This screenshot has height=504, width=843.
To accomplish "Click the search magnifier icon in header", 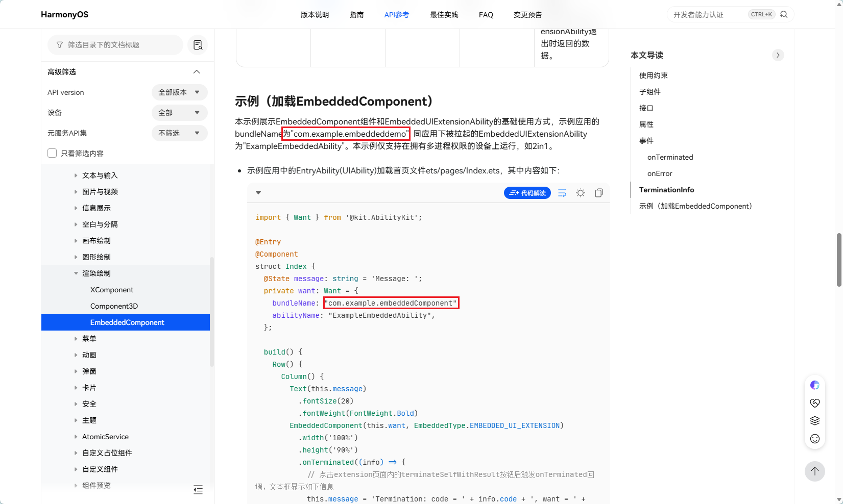I will [x=784, y=14].
